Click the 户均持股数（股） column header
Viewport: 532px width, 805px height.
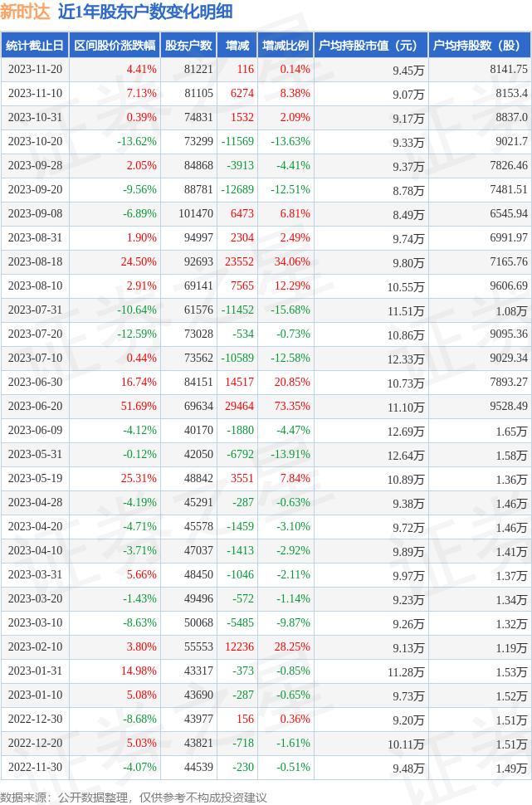click(480, 45)
